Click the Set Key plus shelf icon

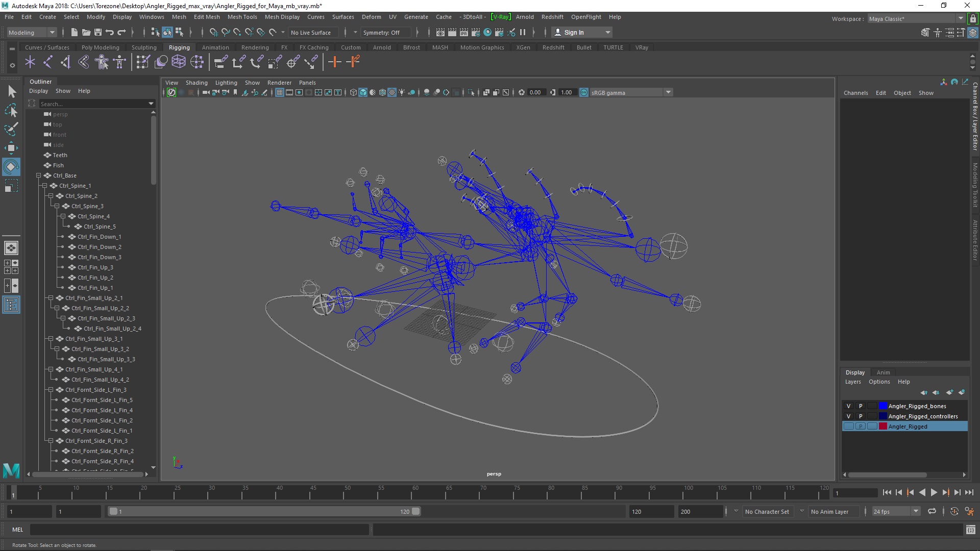pos(335,62)
